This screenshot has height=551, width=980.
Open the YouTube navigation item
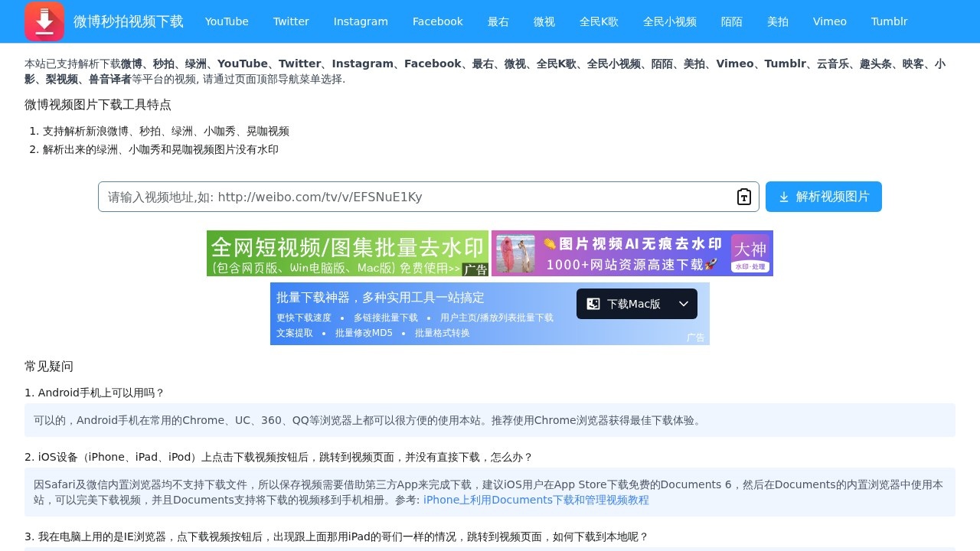tap(227, 21)
